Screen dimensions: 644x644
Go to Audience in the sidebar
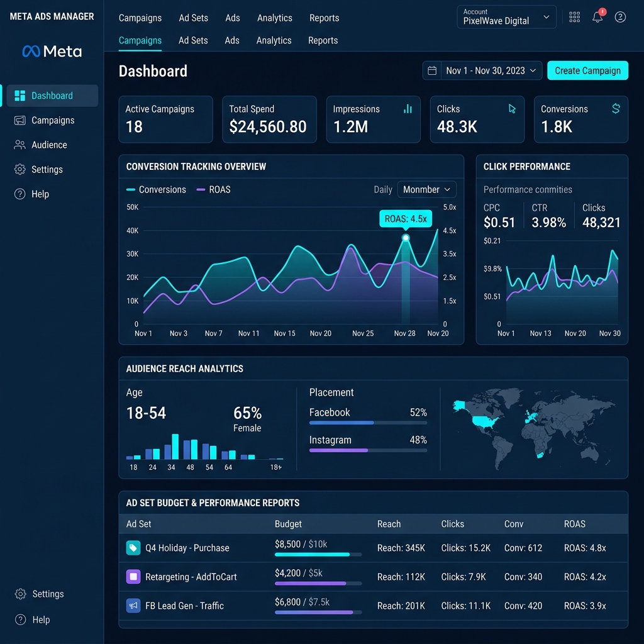pyautogui.click(x=53, y=145)
